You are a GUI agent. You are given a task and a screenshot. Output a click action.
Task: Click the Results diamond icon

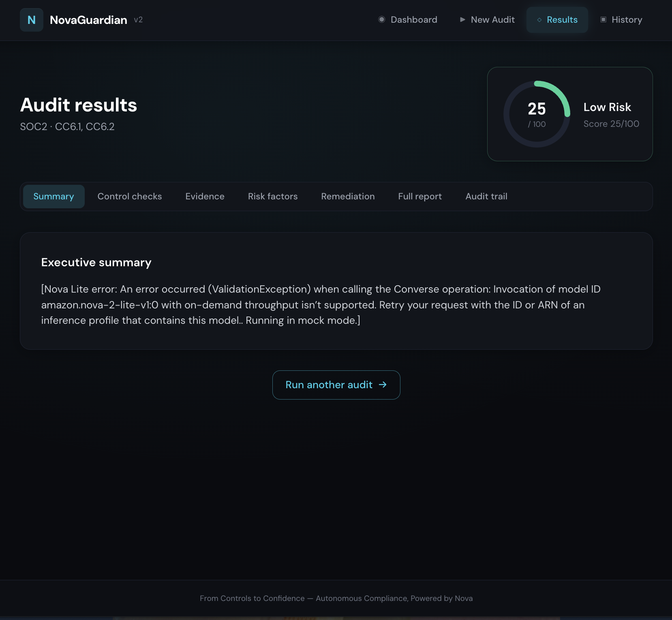point(539,20)
